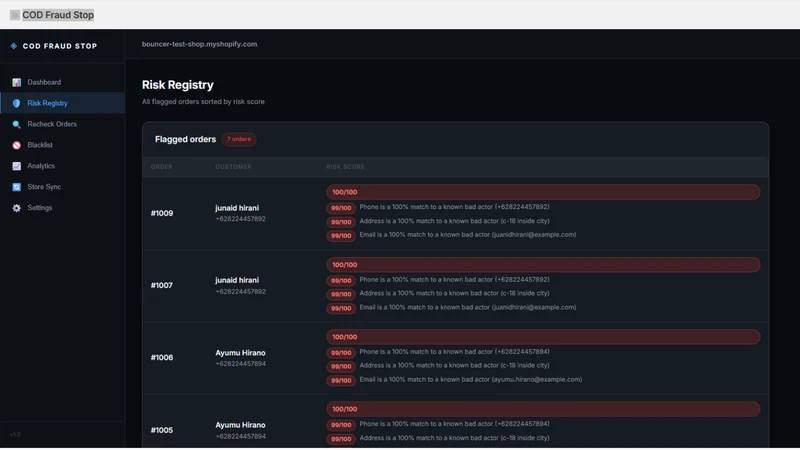Open the Blacklist section
Image resolution: width=800 pixels, height=450 pixels.
coord(62,145)
